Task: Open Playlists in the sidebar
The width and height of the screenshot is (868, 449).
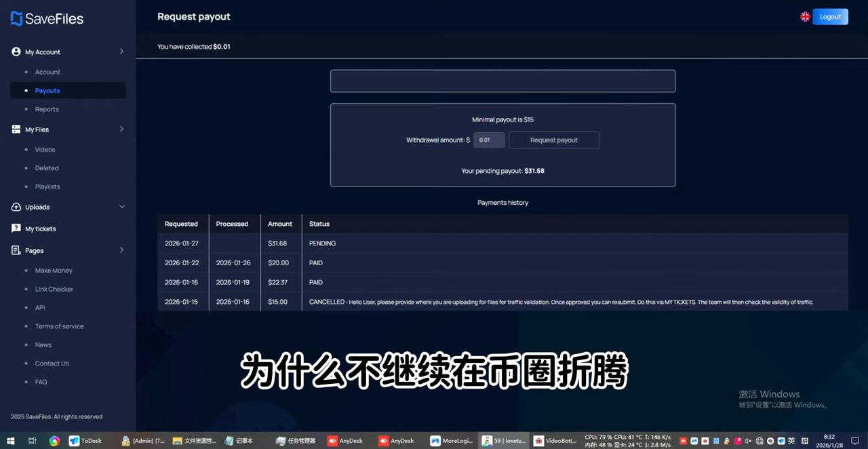Action: tap(47, 187)
